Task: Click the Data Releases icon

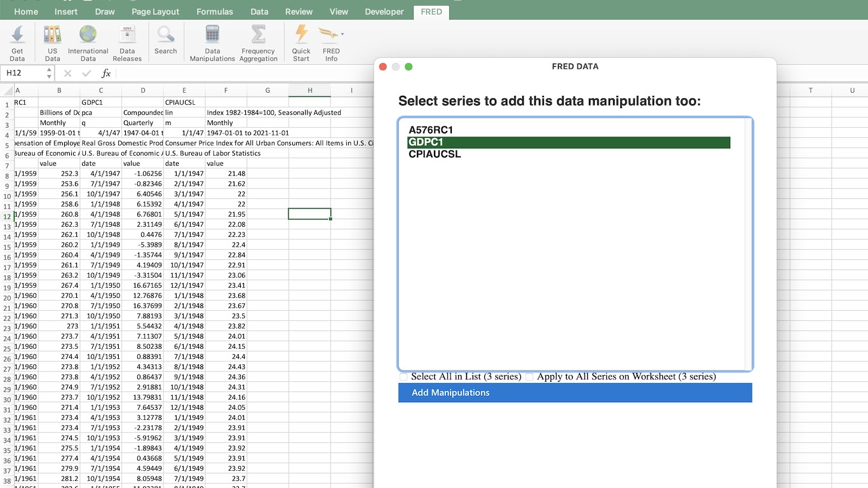Action: pyautogui.click(x=127, y=35)
